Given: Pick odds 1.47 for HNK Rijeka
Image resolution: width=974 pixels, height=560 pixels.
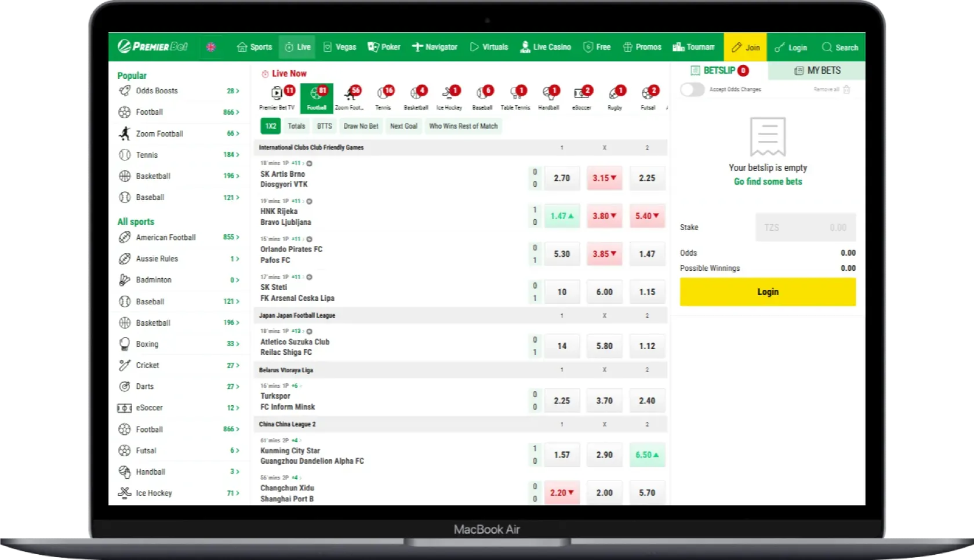Looking at the screenshot, I should pos(562,216).
